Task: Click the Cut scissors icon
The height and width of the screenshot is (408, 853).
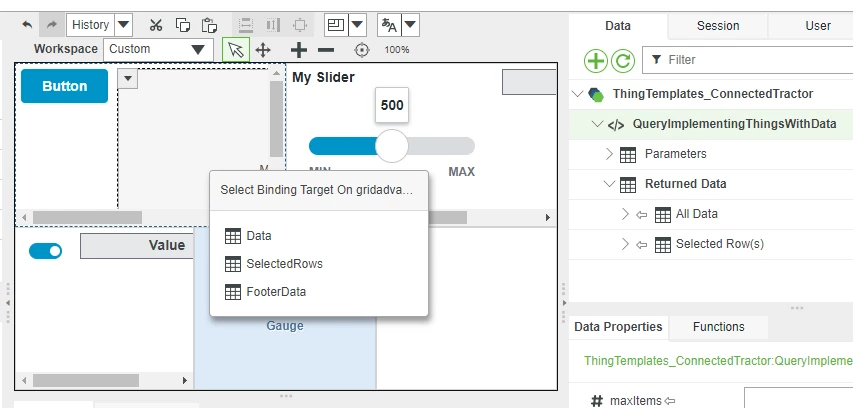Action: point(156,25)
